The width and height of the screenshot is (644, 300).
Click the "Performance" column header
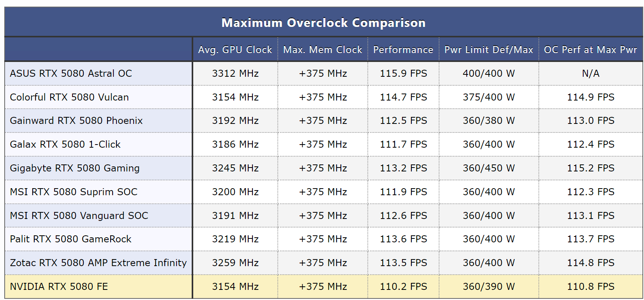click(x=403, y=50)
